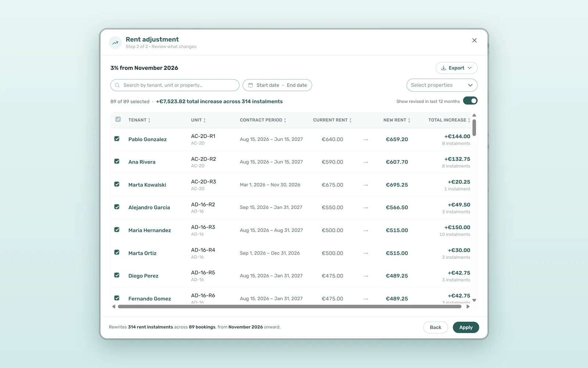Click the scroll up arrow of table
The image size is (588, 368).
point(474,115)
